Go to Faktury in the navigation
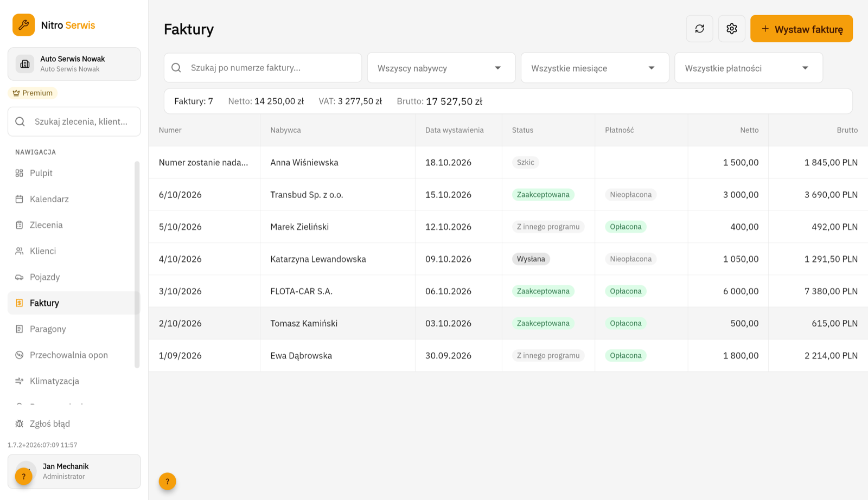 [x=74, y=303]
